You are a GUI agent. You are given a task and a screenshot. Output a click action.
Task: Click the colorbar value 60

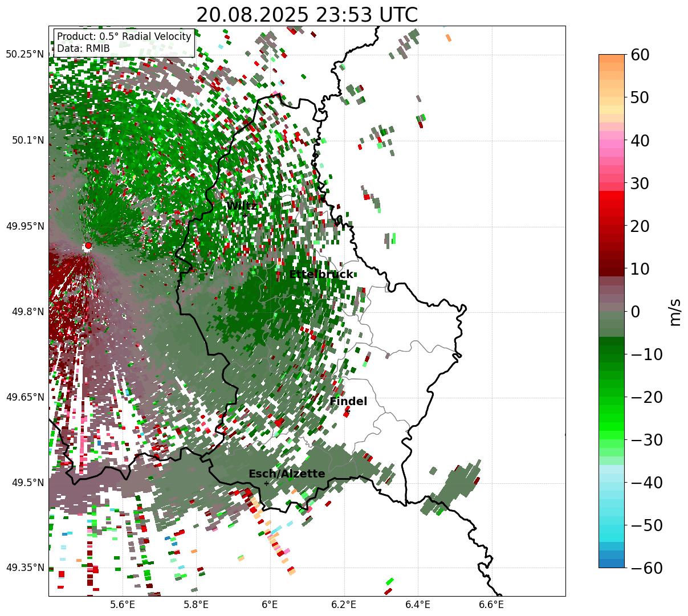(640, 55)
